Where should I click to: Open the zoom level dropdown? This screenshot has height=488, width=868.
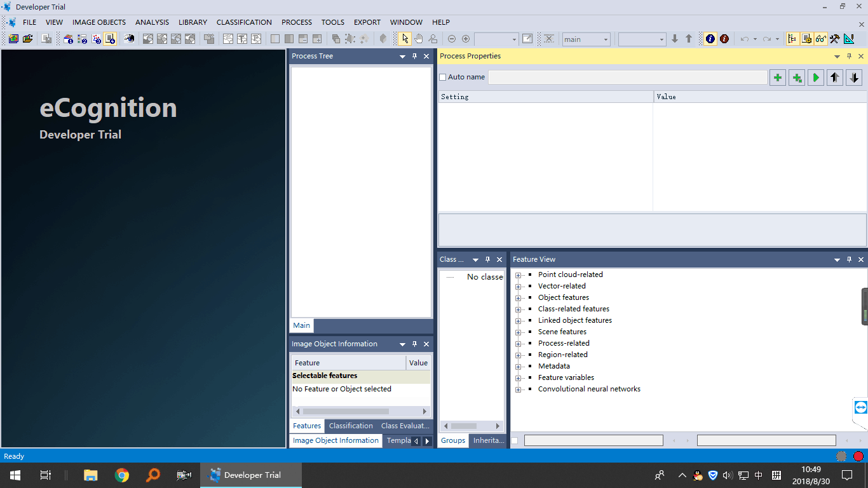coord(515,39)
